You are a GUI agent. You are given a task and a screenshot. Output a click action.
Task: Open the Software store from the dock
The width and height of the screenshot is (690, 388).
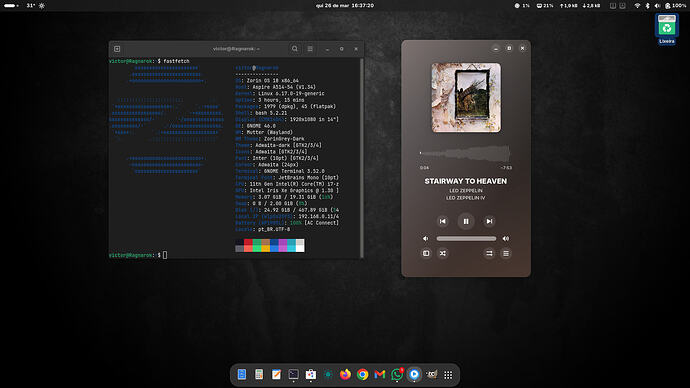coord(311,374)
